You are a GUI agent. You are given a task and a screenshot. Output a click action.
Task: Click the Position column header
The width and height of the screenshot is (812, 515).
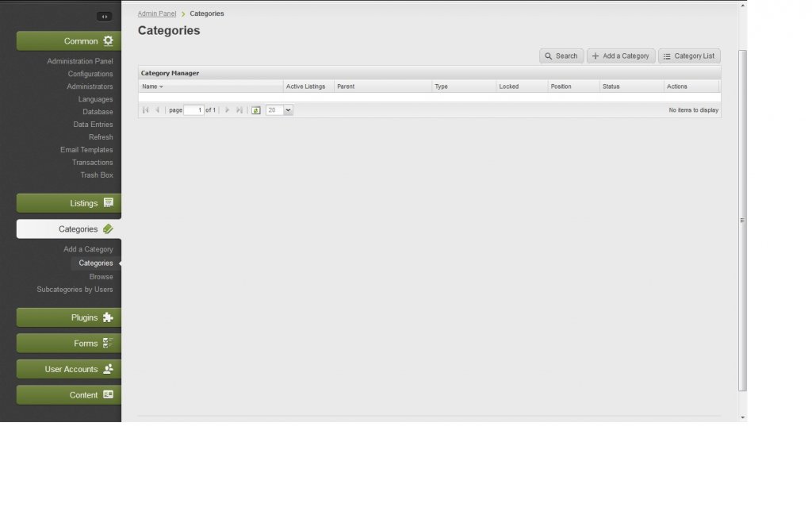click(x=574, y=86)
